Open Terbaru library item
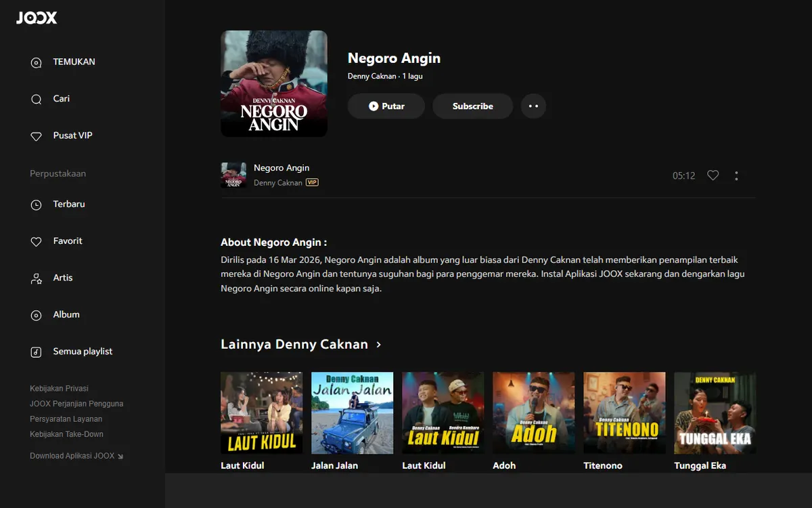This screenshot has width=812, height=508. 69,204
